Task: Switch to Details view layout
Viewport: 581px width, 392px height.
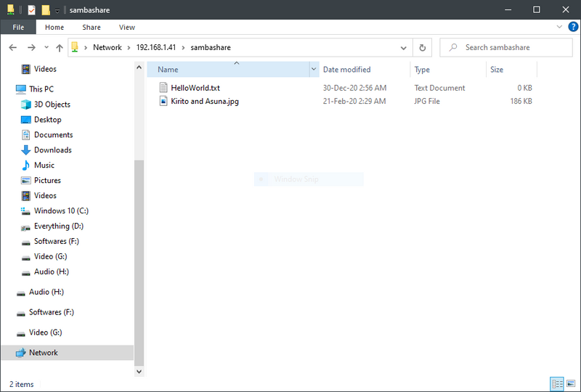Action: 557,384
